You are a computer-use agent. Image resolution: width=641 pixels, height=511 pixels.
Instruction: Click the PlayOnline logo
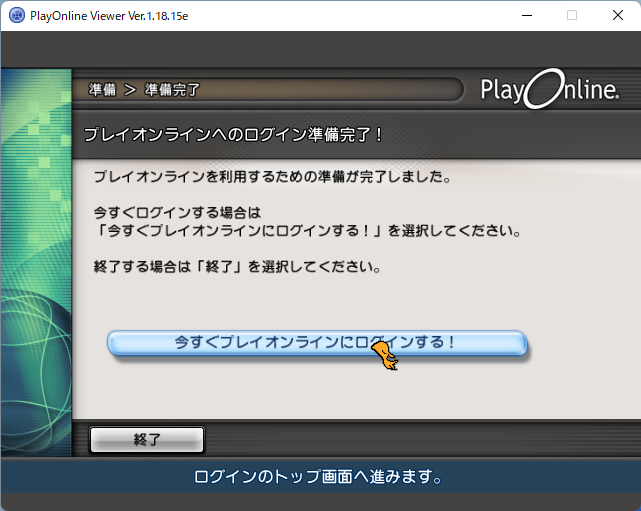click(x=549, y=89)
